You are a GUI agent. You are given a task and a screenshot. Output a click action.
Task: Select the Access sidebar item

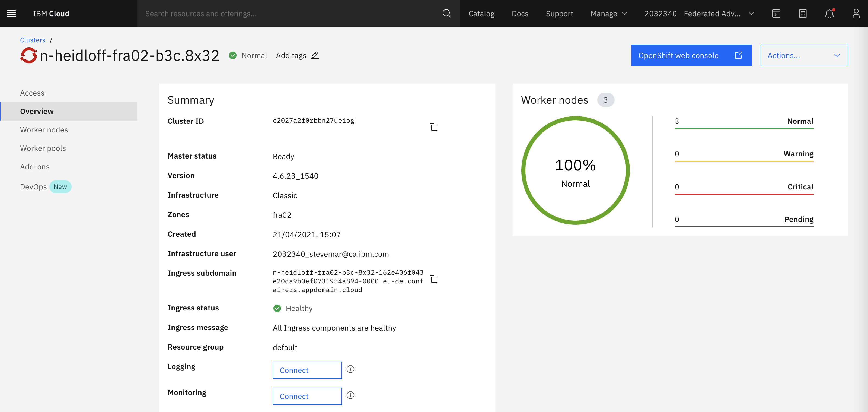pos(69,93)
